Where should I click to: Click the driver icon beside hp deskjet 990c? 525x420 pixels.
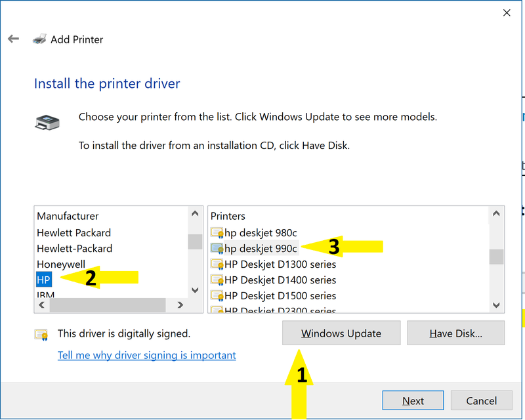(217, 248)
